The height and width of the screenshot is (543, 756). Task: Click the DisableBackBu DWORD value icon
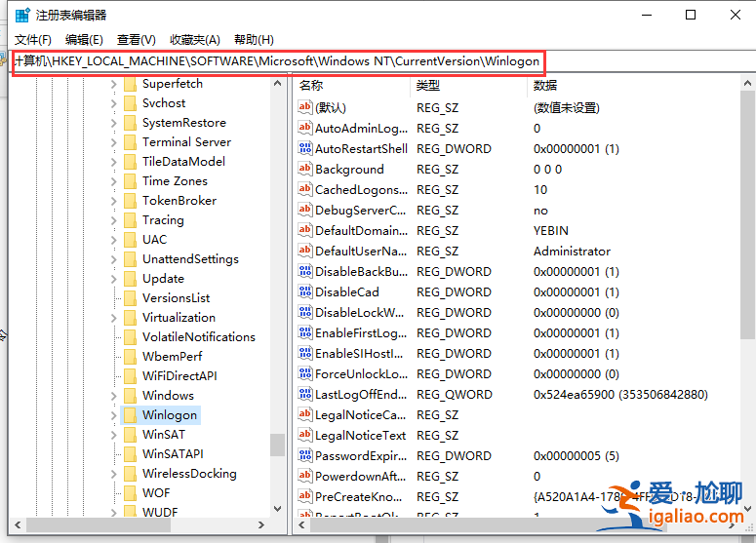coord(304,271)
